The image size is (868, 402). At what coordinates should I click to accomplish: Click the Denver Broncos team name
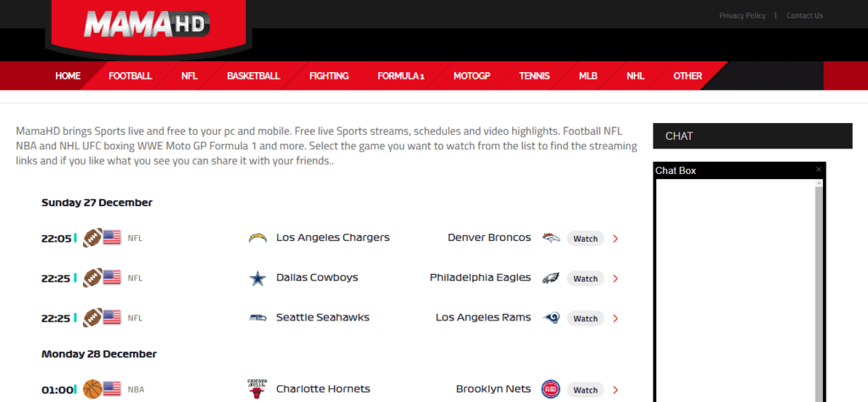pyautogui.click(x=489, y=237)
